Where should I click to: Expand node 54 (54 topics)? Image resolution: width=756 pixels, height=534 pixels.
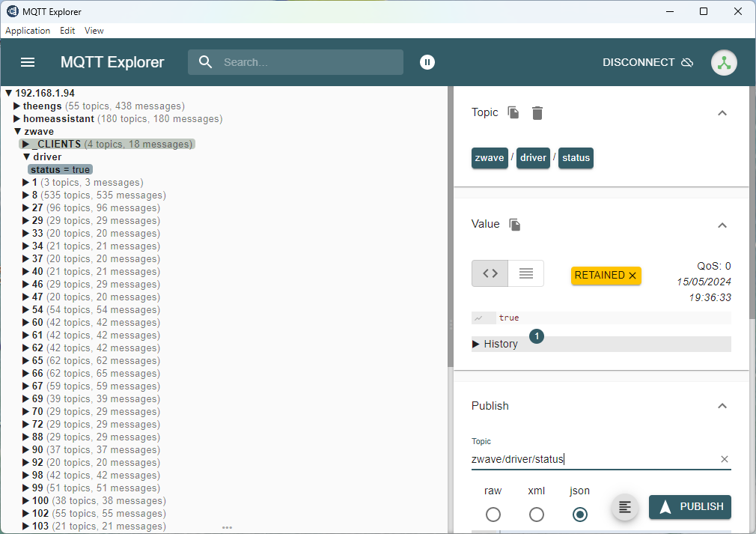25,310
